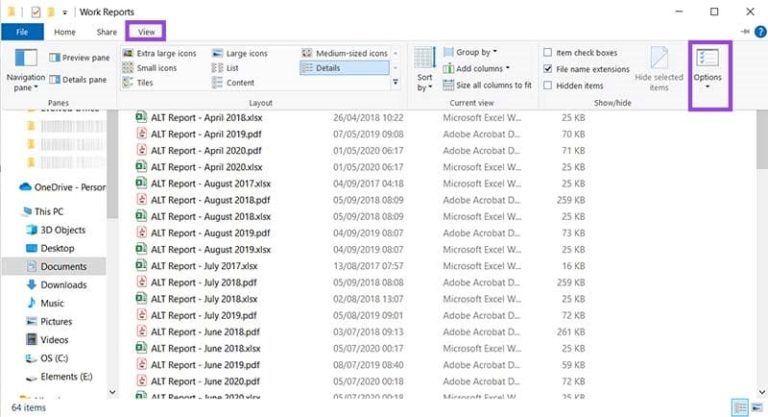Image resolution: width=768 pixels, height=417 pixels.
Task: Enable Hidden items checkbox
Action: click(548, 85)
